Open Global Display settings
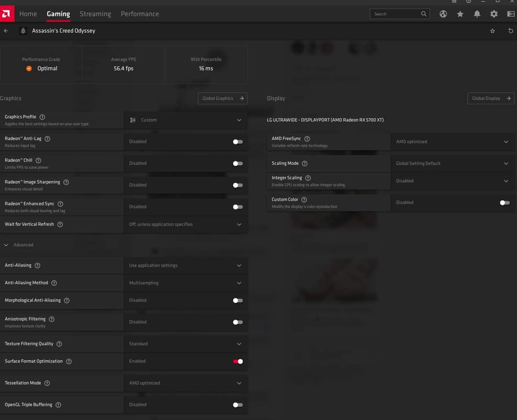 point(491,98)
